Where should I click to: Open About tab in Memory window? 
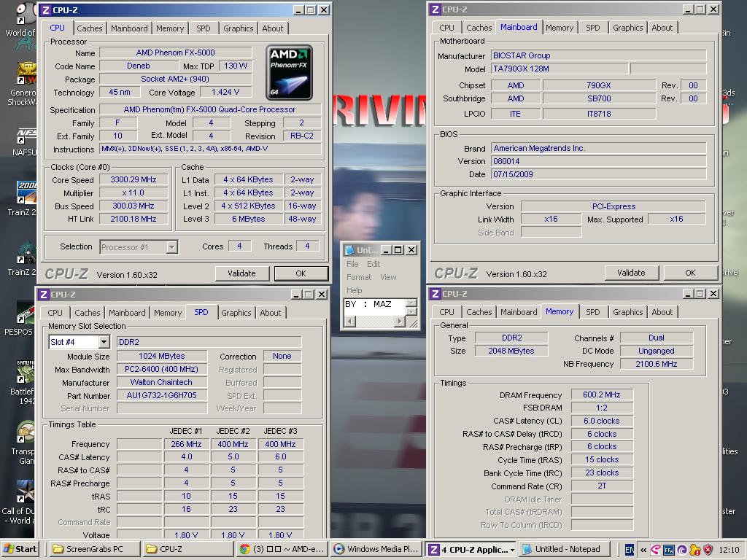click(x=662, y=312)
